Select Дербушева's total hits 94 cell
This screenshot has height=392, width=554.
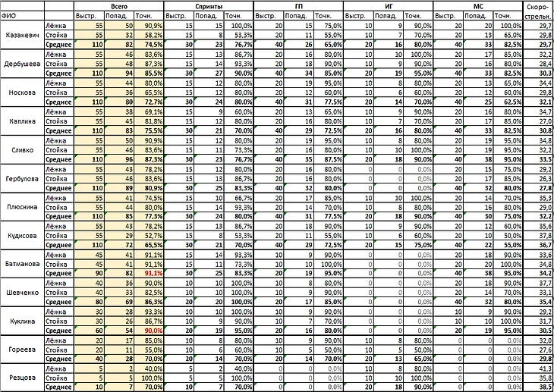click(119, 73)
